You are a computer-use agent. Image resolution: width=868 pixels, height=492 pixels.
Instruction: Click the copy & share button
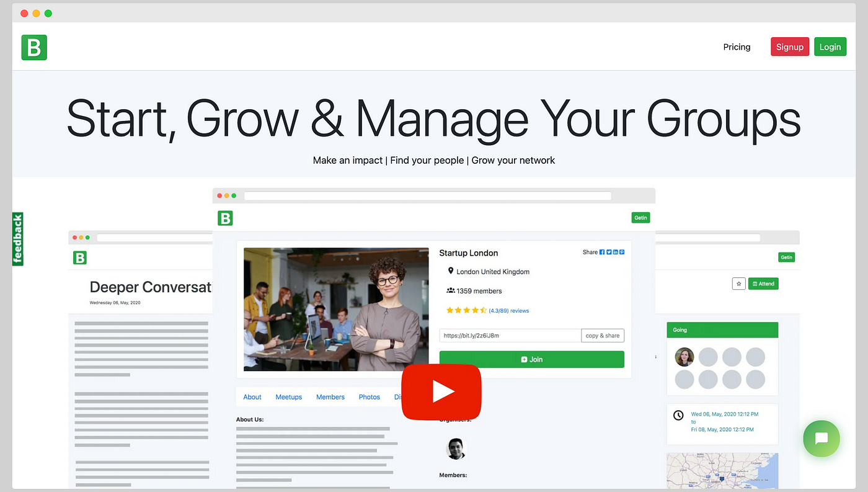pyautogui.click(x=603, y=336)
